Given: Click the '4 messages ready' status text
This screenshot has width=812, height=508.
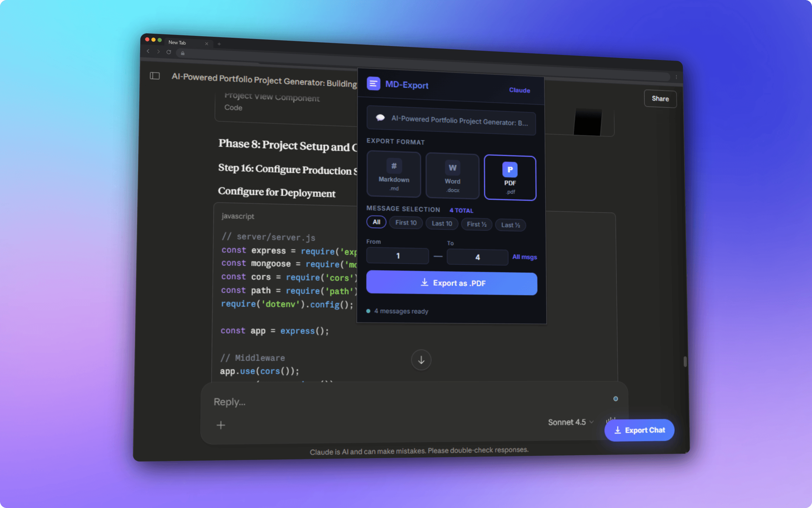Looking at the screenshot, I should coord(401,311).
